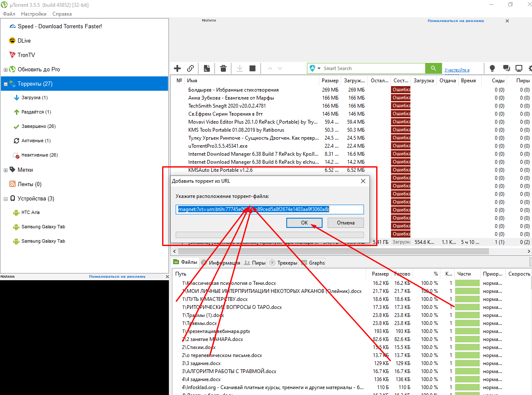Select torrent uTorrentPro3.5.5.45341.exe
The image size is (532, 395).
click(x=218, y=146)
